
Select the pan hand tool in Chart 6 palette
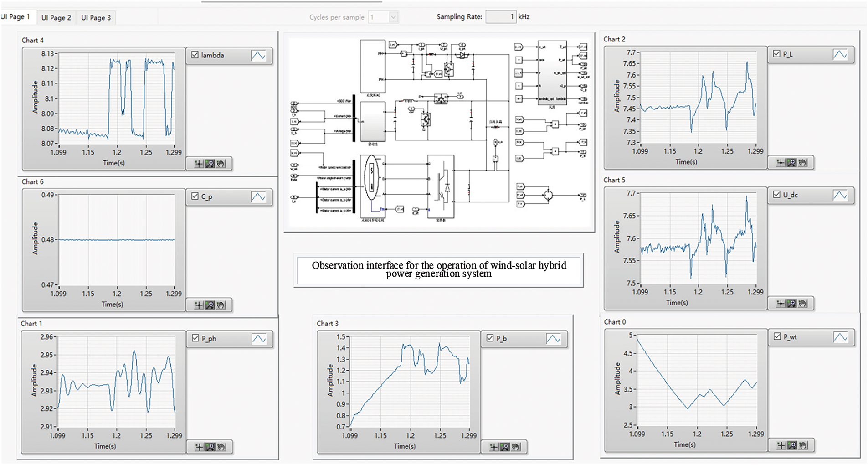click(x=221, y=305)
